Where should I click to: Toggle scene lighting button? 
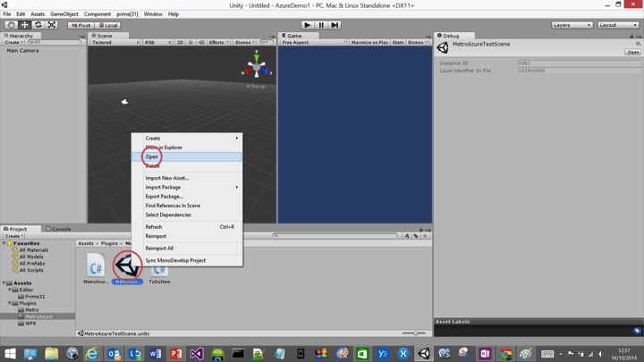point(191,42)
